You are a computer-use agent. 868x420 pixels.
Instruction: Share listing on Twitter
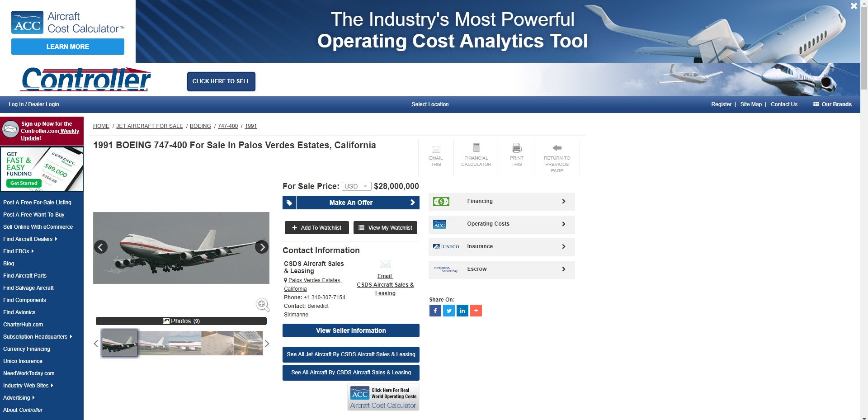click(448, 311)
